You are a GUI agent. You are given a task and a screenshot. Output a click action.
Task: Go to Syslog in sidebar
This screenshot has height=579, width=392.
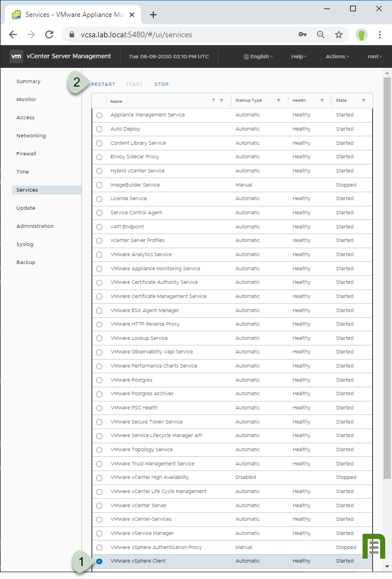point(25,244)
